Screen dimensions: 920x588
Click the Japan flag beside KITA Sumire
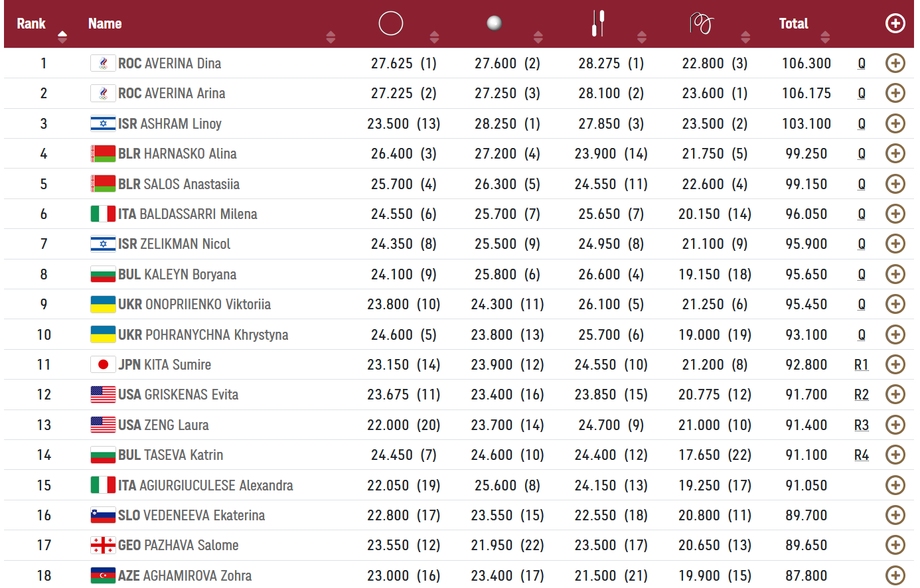click(x=103, y=364)
